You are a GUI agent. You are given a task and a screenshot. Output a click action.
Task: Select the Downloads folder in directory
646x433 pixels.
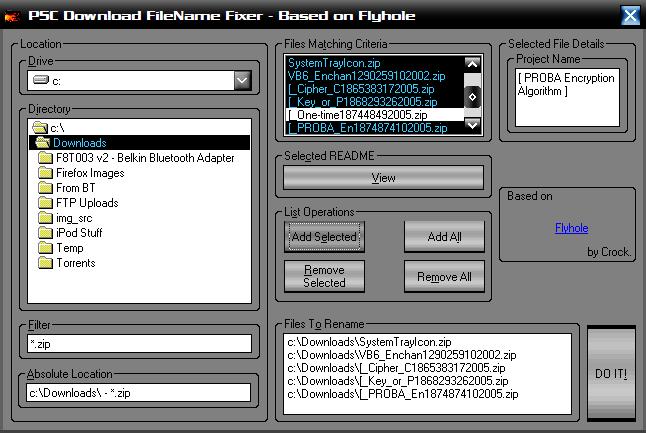click(x=80, y=143)
